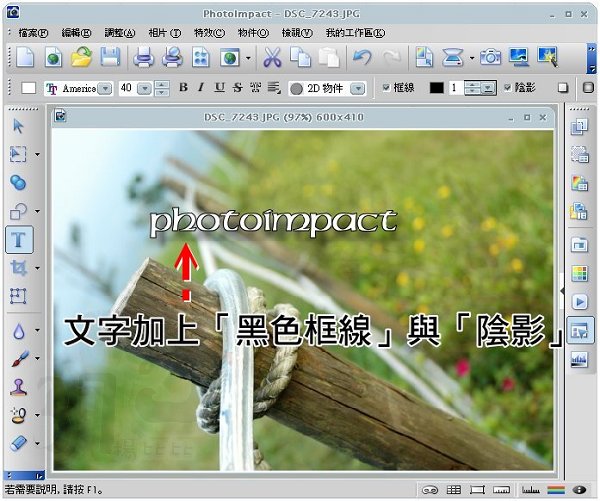Viewport: 600px width, 501px height.
Task: Click the shadow options square button
Action: (562, 88)
